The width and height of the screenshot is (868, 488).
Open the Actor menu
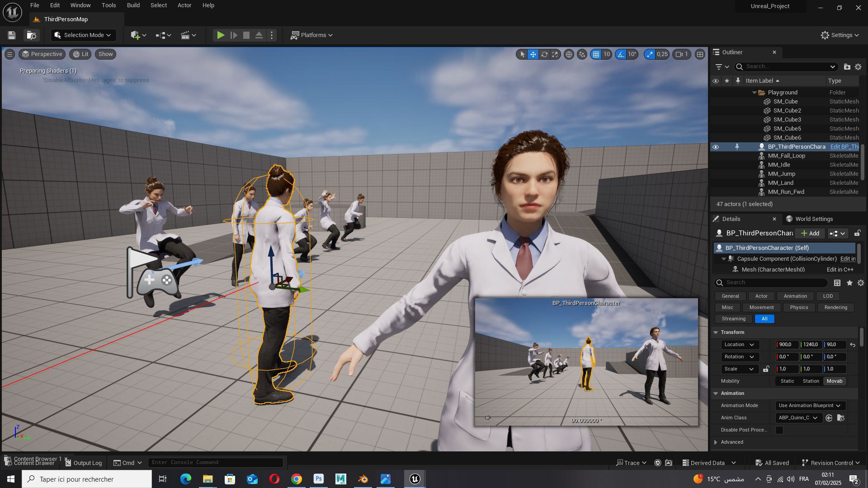184,5
